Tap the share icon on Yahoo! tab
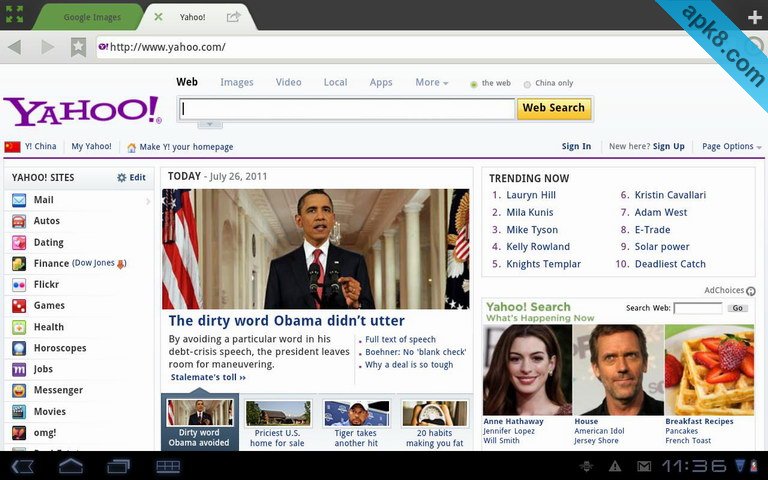 [x=234, y=17]
